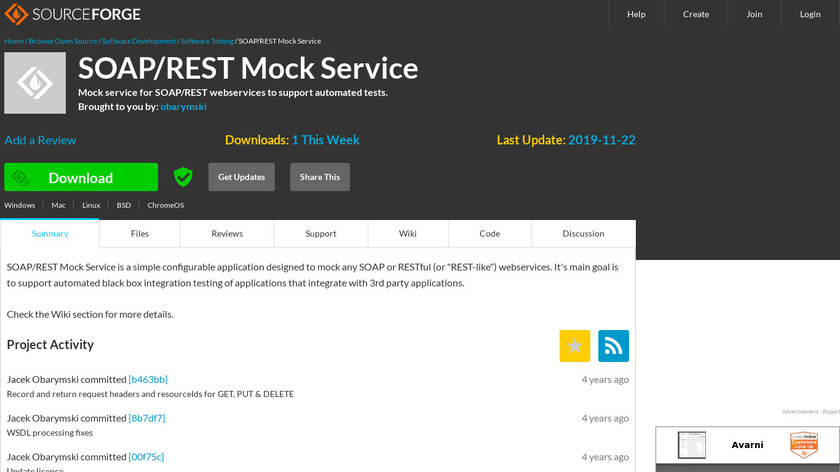Click the project placeholder logo image
The image size is (840, 472).
coord(35,83)
